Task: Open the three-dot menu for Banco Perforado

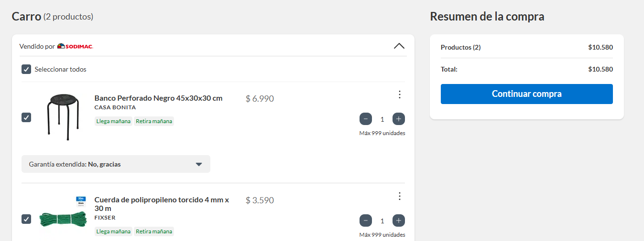Action: pyautogui.click(x=400, y=94)
